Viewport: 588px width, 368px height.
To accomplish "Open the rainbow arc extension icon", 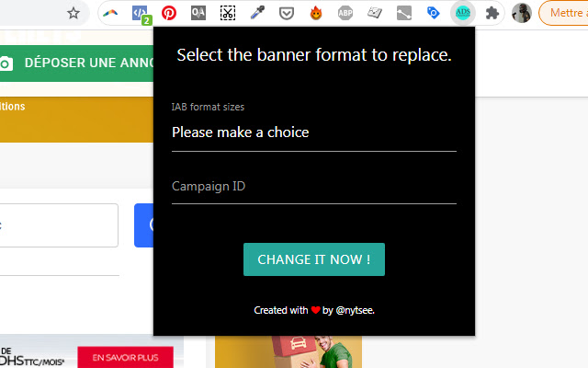I will 110,13.
